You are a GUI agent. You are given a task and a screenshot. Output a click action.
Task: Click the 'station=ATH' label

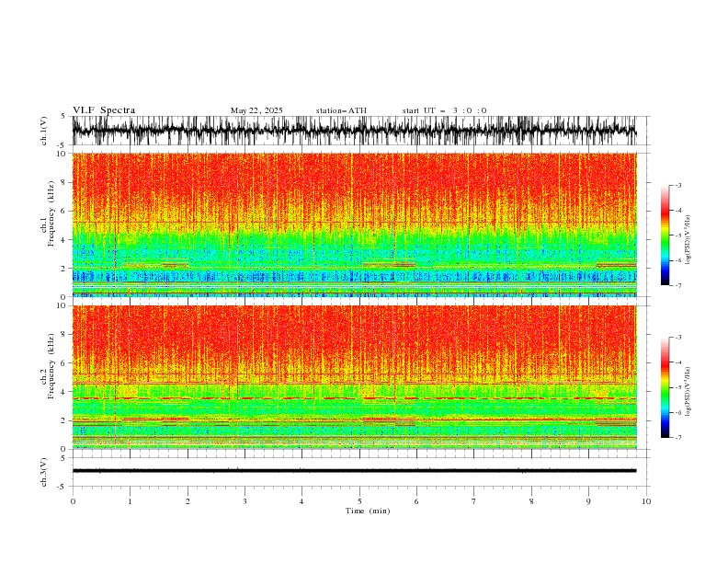pyautogui.click(x=341, y=110)
